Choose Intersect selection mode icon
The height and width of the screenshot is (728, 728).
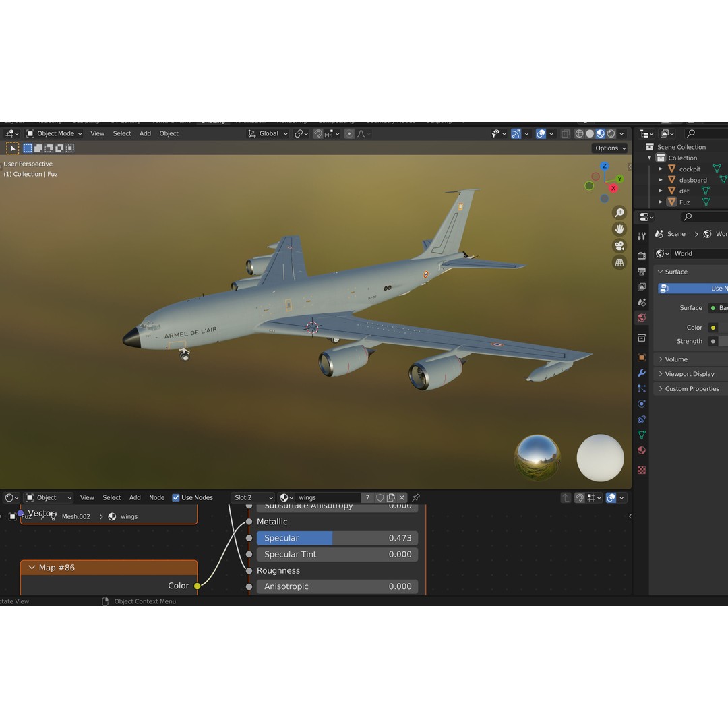(x=70, y=148)
